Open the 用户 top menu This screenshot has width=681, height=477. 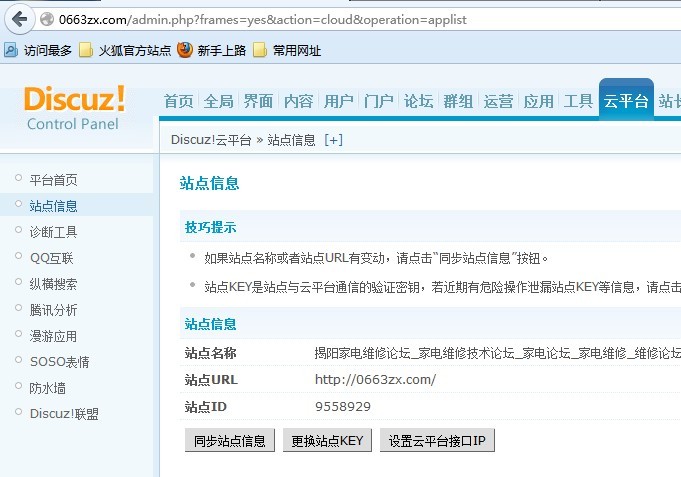point(338,101)
